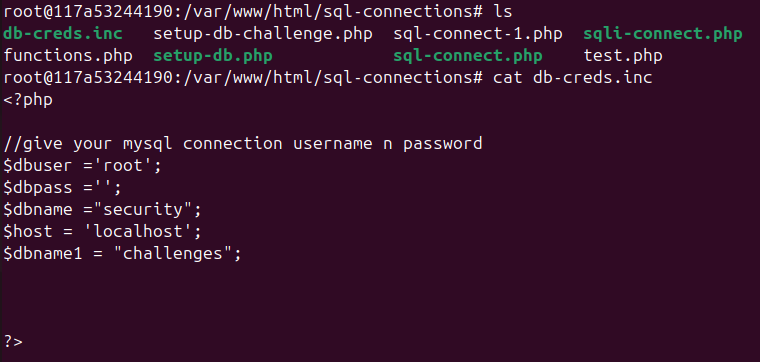760x362 pixels.
Task: Click the first prompt's 'ls' command
Action: (503, 12)
